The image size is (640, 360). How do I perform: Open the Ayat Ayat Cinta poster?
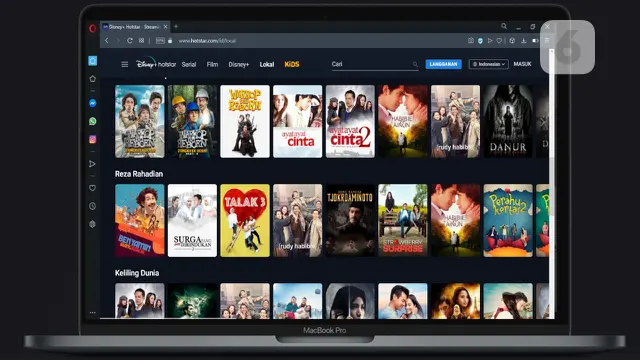(x=298, y=121)
